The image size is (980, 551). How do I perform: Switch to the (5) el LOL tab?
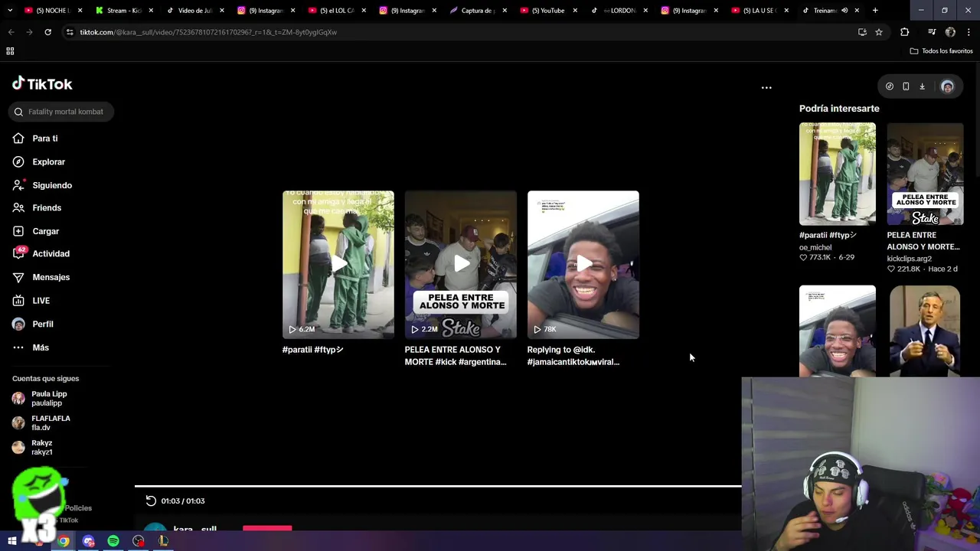[336, 11]
